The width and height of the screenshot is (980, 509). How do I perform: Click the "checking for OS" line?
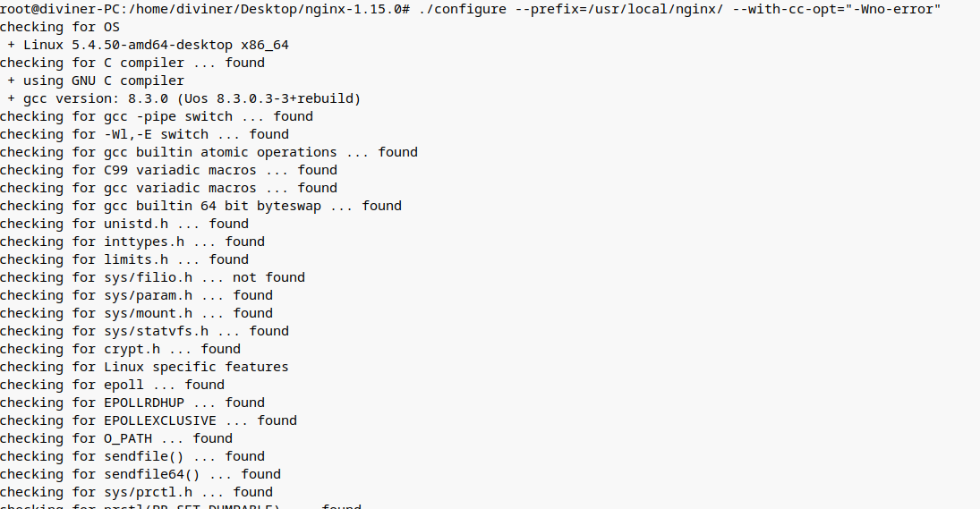(x=60, y=27)
